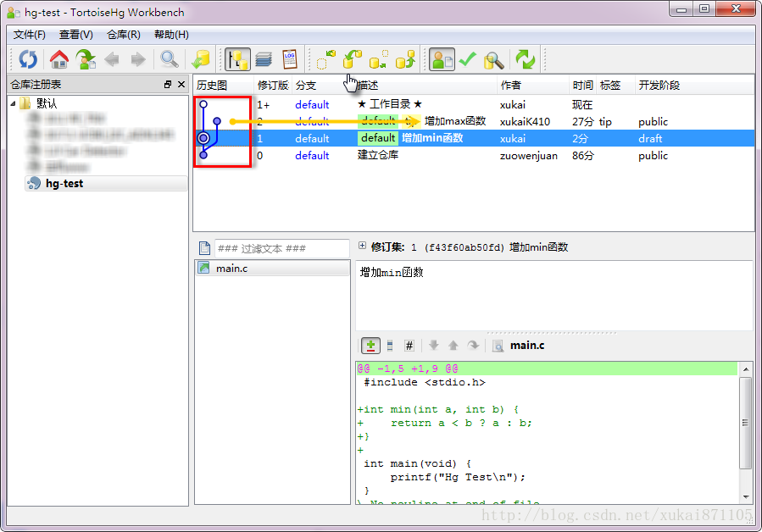Viewport: 762px width, 532px height.
Task: Click author xukaiK410 in revision list
Action: [x=525, y=121]
